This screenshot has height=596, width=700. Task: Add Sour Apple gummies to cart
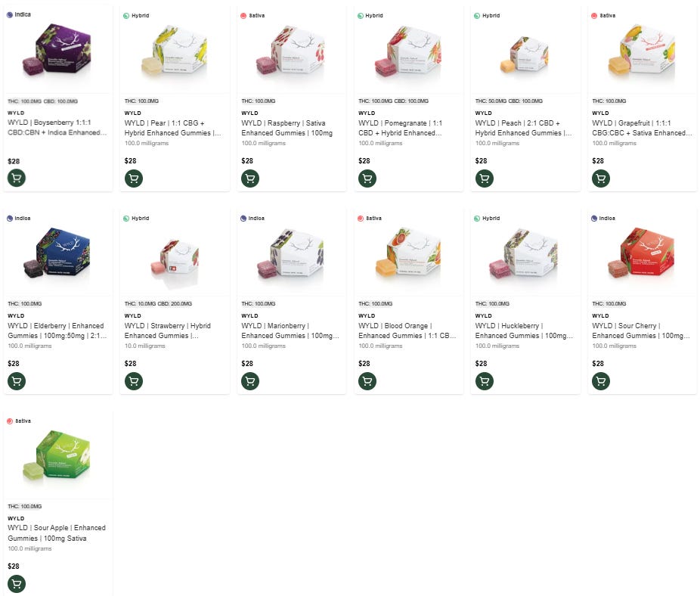tap(17, 584)
